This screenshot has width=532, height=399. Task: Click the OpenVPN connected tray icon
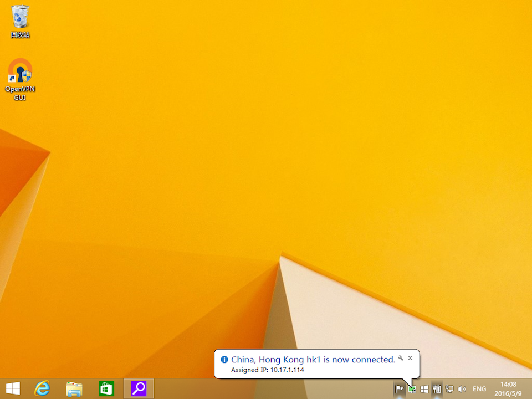(412, 390)
